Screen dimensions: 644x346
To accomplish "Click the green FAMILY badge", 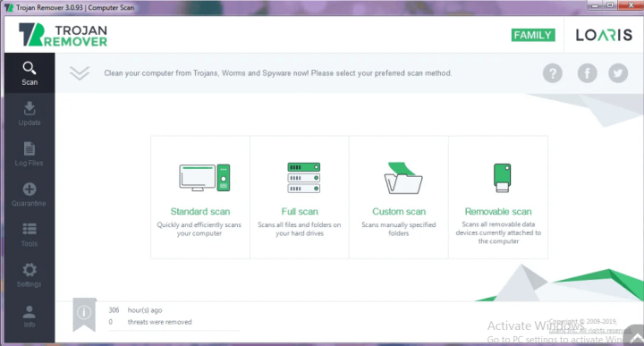I will [x=533, y=35].
